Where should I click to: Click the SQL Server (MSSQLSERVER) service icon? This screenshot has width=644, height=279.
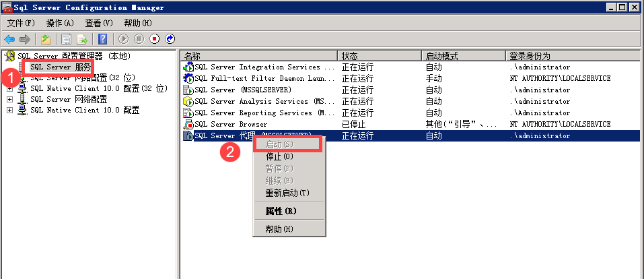pyautogui.click(x=188, y=90)
